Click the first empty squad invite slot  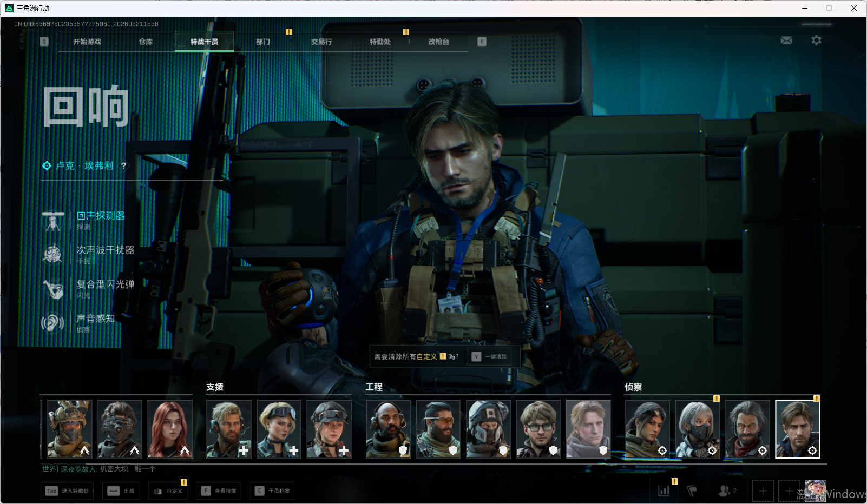point(763,491)
